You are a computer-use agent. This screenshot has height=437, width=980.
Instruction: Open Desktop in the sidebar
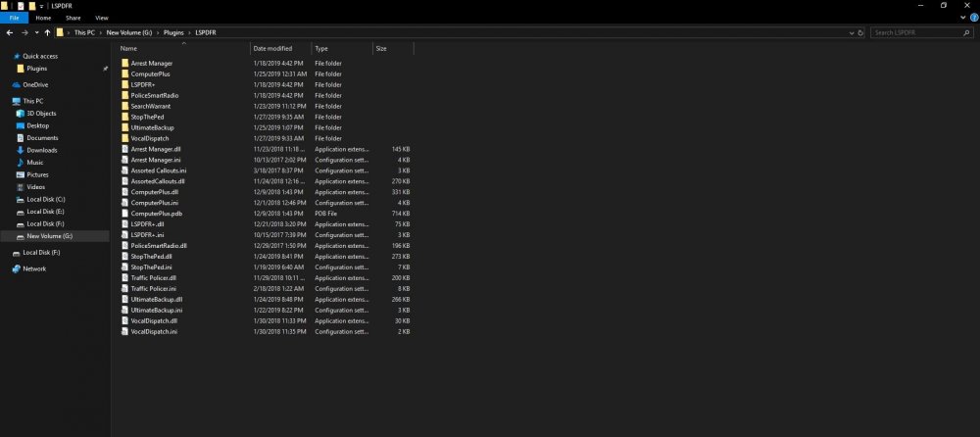(x=37, y=125)
